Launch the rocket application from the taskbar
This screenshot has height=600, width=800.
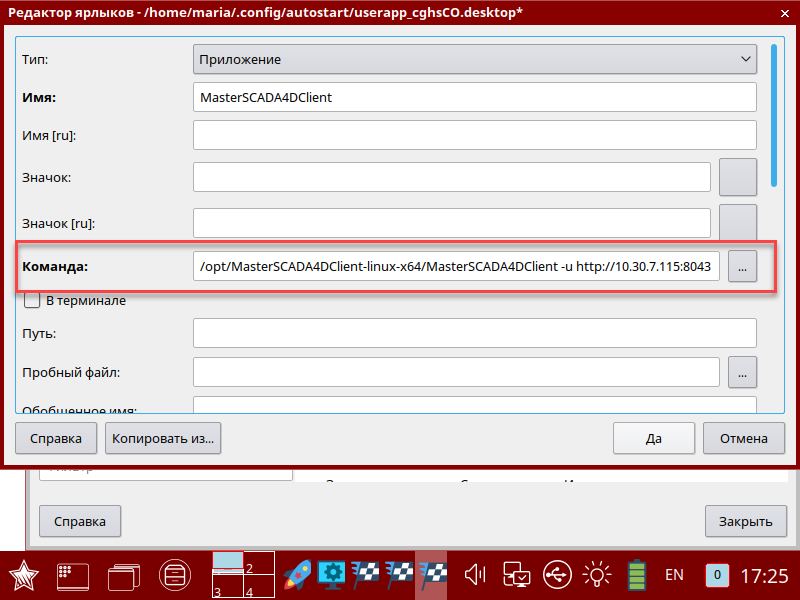tap(297, 574)
